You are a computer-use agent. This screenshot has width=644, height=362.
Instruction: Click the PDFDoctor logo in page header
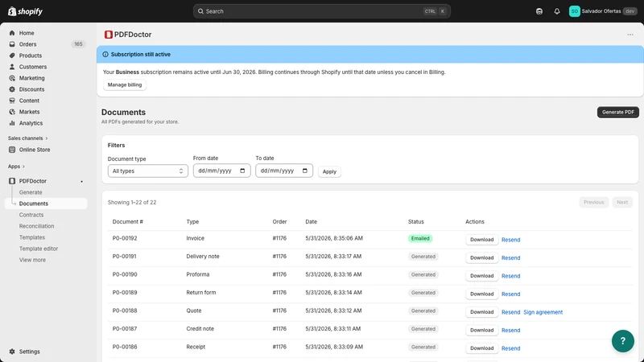(x=109, y=35)
